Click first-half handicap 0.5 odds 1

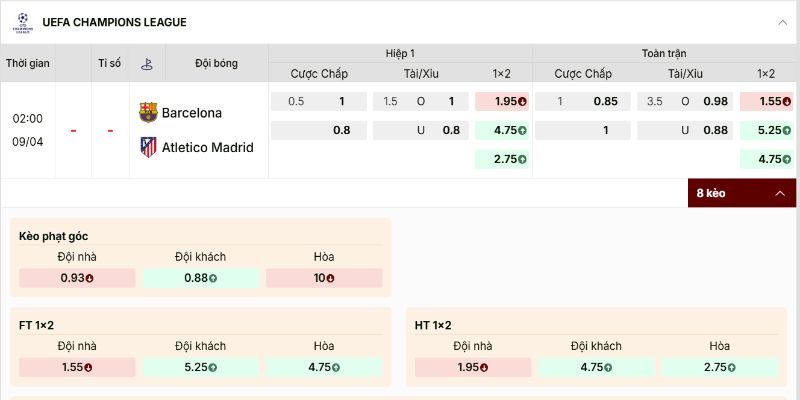[x=319, y=101]
